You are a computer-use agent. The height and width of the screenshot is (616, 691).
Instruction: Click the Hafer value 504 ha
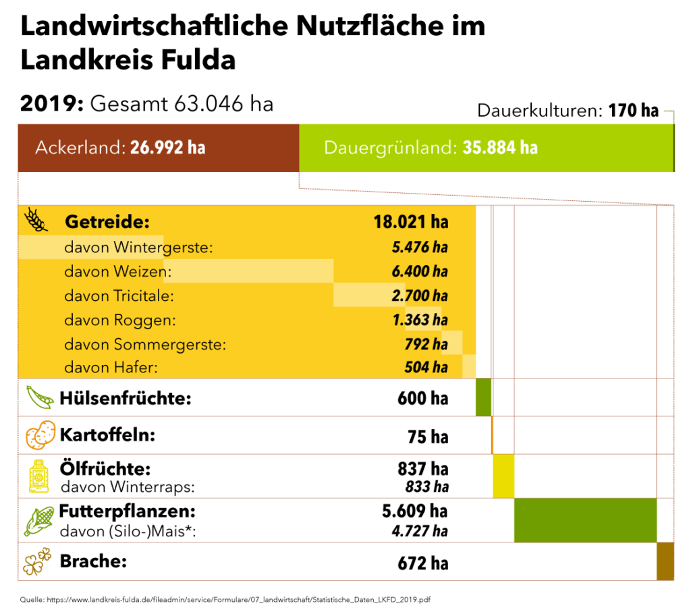tap(426, 368)
